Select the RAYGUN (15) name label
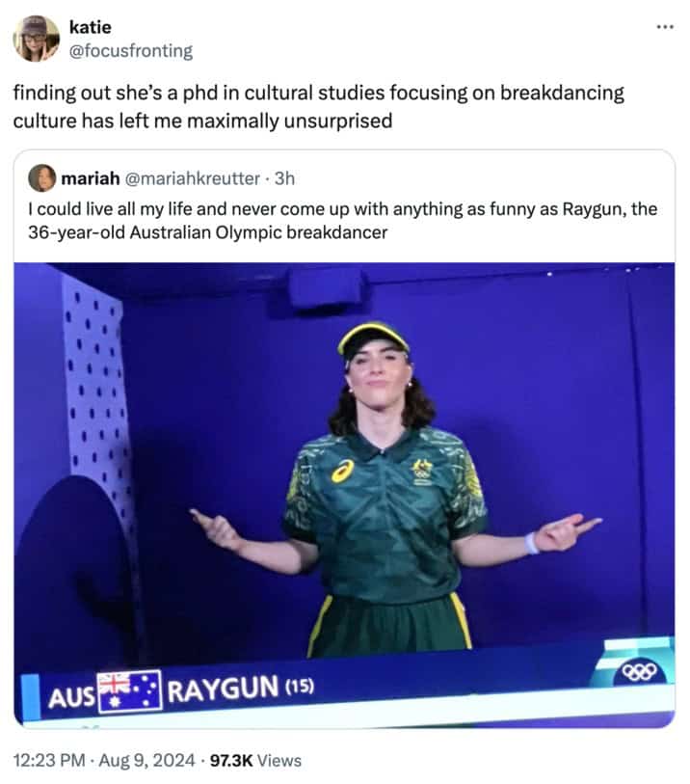Image resolution: width=690 pixels, height=784 pixels. point(240,689)
